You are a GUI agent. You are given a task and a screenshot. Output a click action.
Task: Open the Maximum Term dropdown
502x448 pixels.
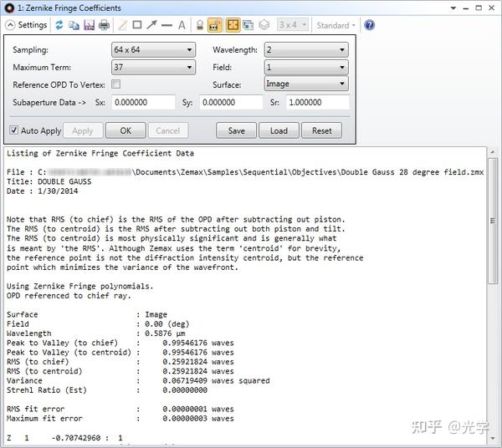[153, 68]
